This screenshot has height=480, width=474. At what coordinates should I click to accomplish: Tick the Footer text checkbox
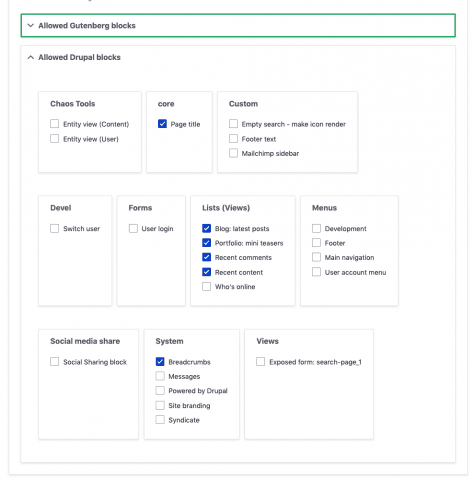(233, 139)
